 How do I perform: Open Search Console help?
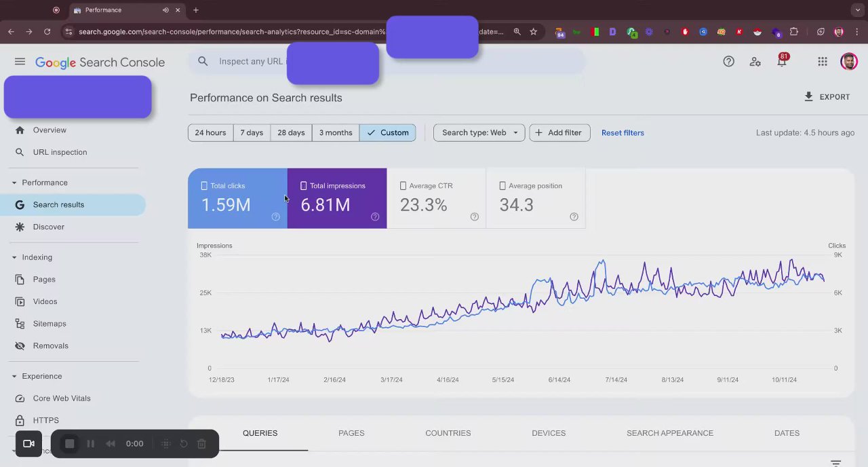coord(728,62)
